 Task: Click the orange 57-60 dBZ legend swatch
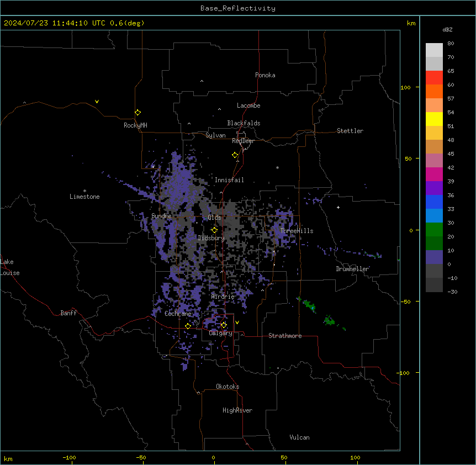pyautogui.click(x=434, y=91)
